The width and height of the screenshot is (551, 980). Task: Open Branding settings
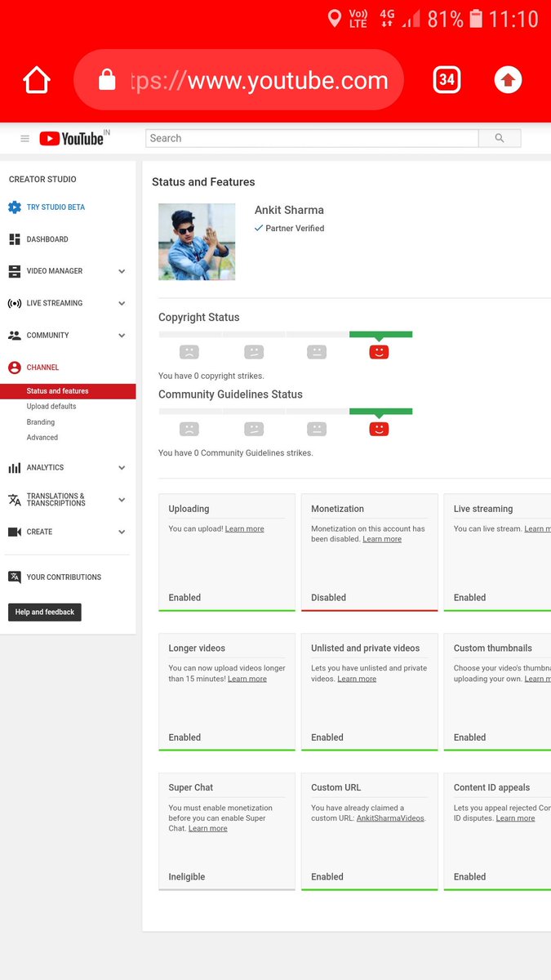[x=41, y=422]
